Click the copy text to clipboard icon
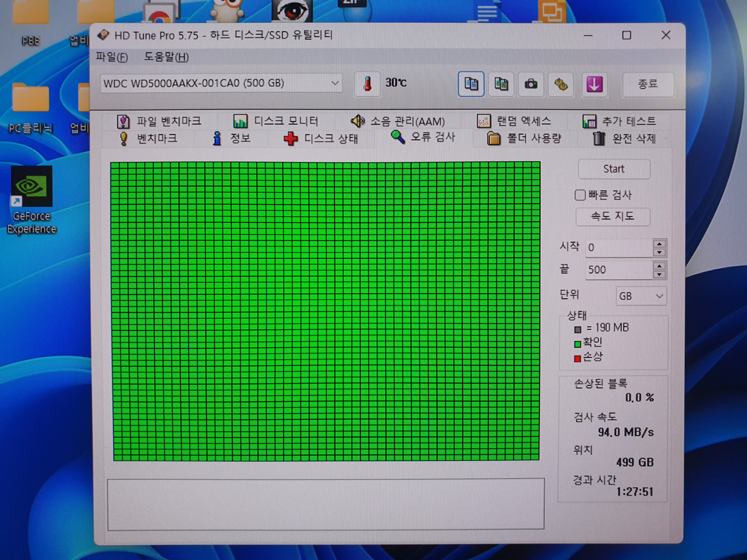 471,84
